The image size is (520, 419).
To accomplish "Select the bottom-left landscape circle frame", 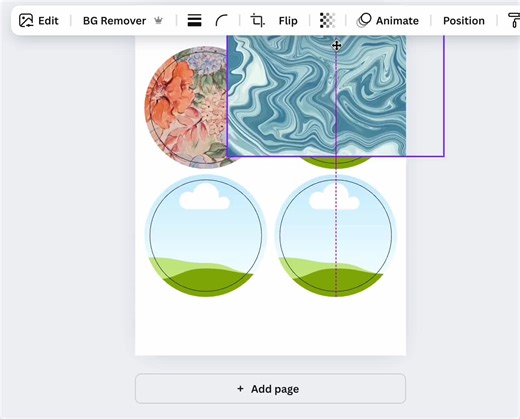I will click(206, 235).
